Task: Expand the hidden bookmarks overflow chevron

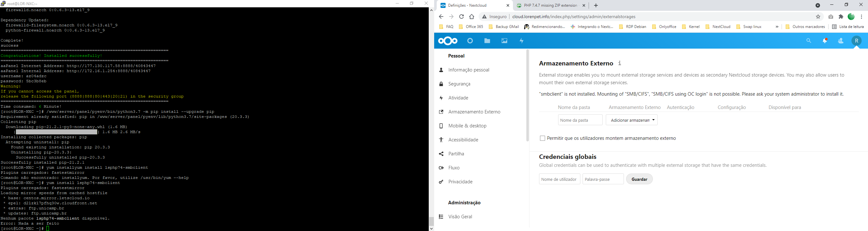Action: (777, 27)
